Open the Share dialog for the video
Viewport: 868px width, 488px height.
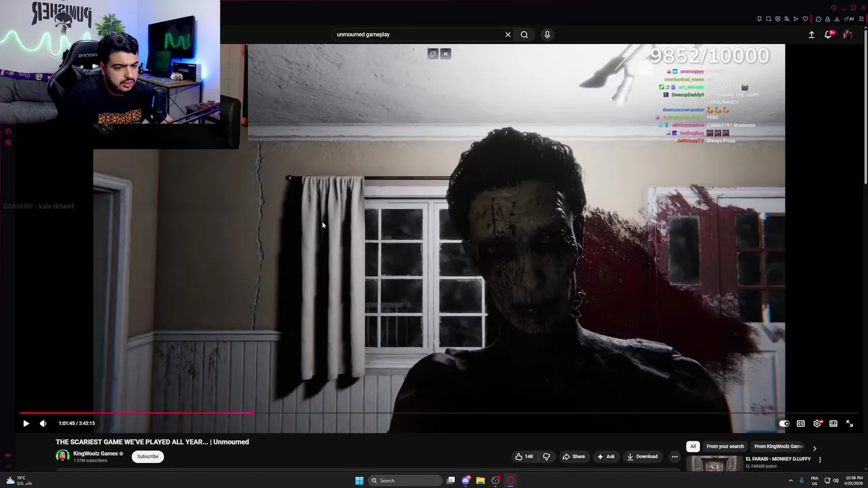(573, 457)
